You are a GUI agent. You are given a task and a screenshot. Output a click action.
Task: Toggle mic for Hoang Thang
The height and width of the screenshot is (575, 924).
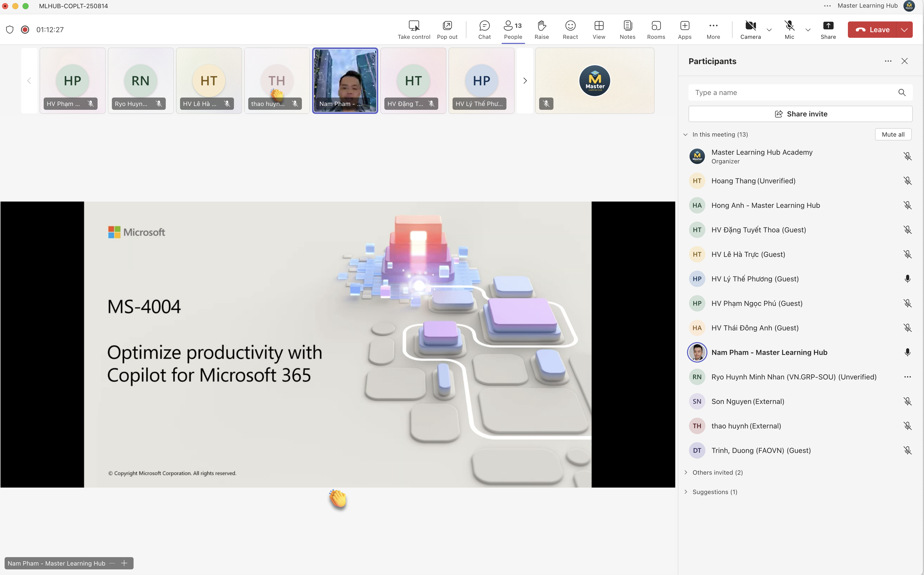[907, 181]
